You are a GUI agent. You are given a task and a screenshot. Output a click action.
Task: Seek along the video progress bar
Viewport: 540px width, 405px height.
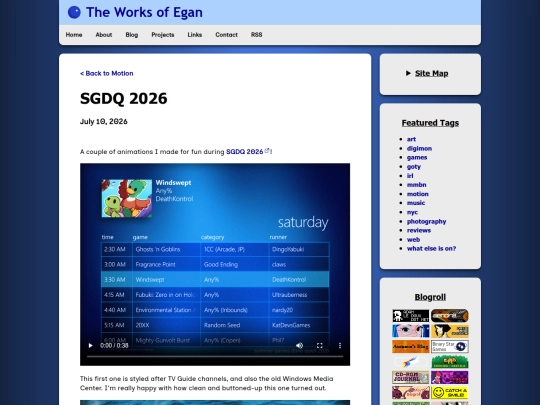point(215,356)
